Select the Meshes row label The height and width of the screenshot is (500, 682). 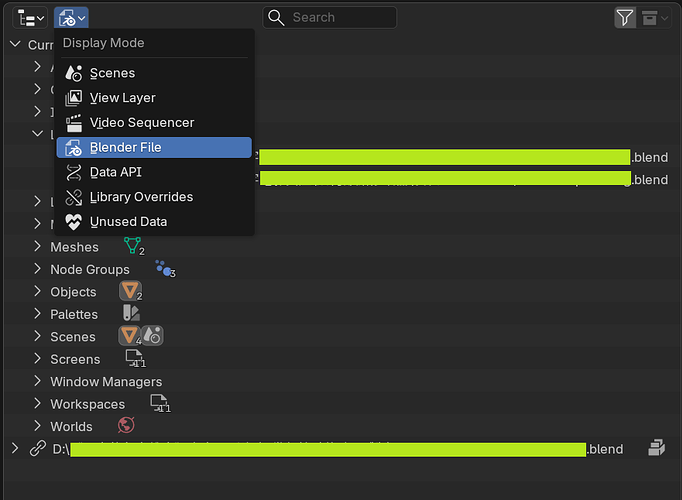coord(74,247)
